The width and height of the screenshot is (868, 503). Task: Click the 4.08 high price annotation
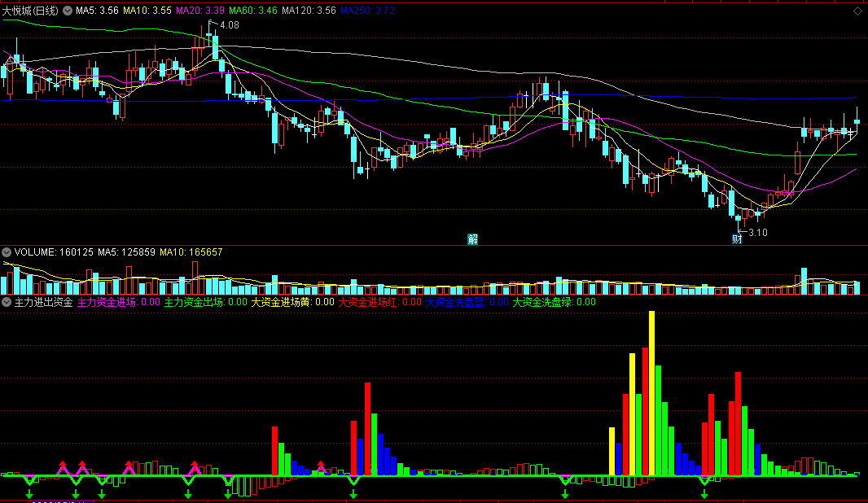click(229, 25)
